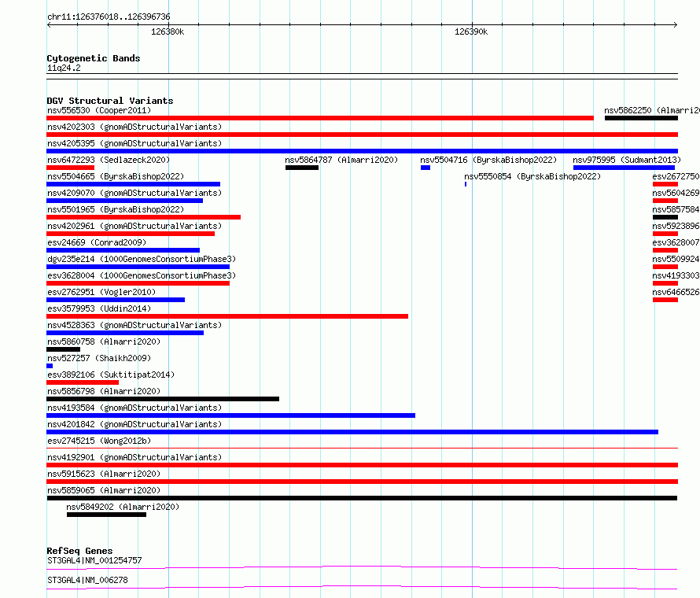Screen dimensions: 700x598
Task: Select dgv235e214 (1000GenomesConsortiumPhase3) label
Action: coord(142,259)
